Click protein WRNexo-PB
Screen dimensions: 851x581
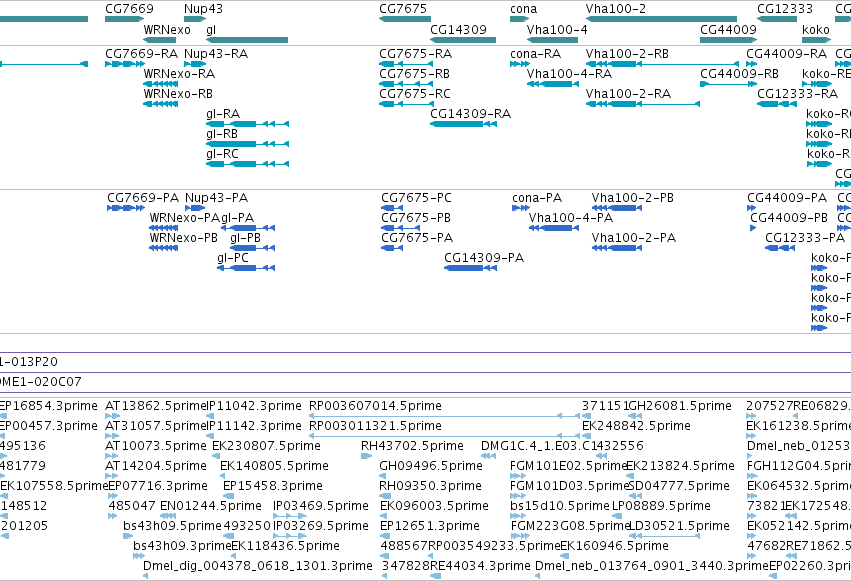183,238
